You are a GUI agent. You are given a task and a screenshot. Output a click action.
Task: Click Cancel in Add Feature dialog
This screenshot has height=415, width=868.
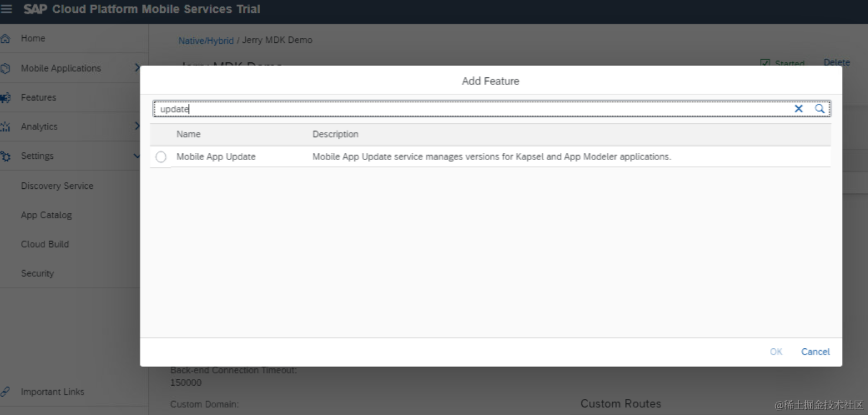tap(815, 352)
